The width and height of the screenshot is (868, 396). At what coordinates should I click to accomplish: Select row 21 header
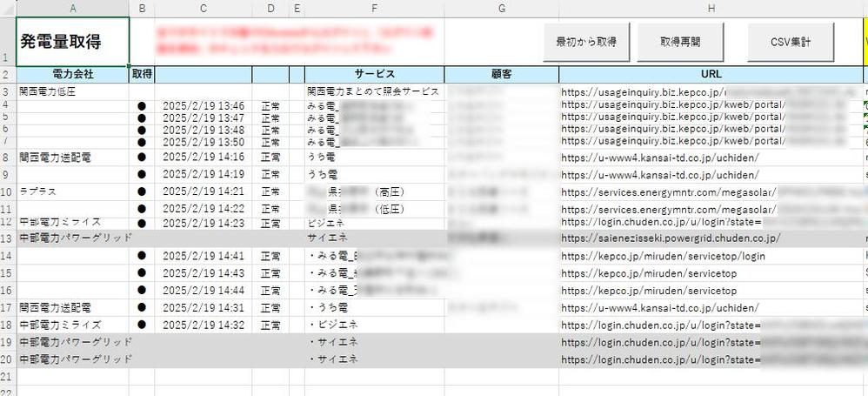(x=9, y=377)
